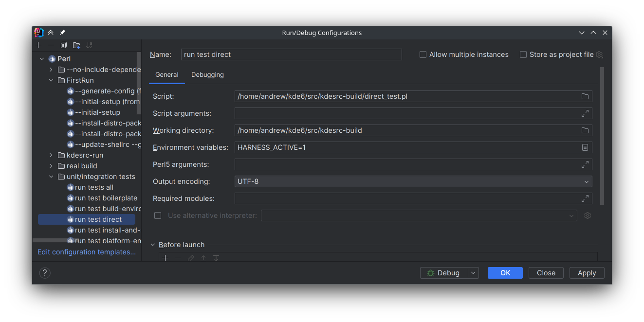Screen dimensions: 644x322
Task: Click the Copy Configuration icon
Action: (x=64, y=45)
